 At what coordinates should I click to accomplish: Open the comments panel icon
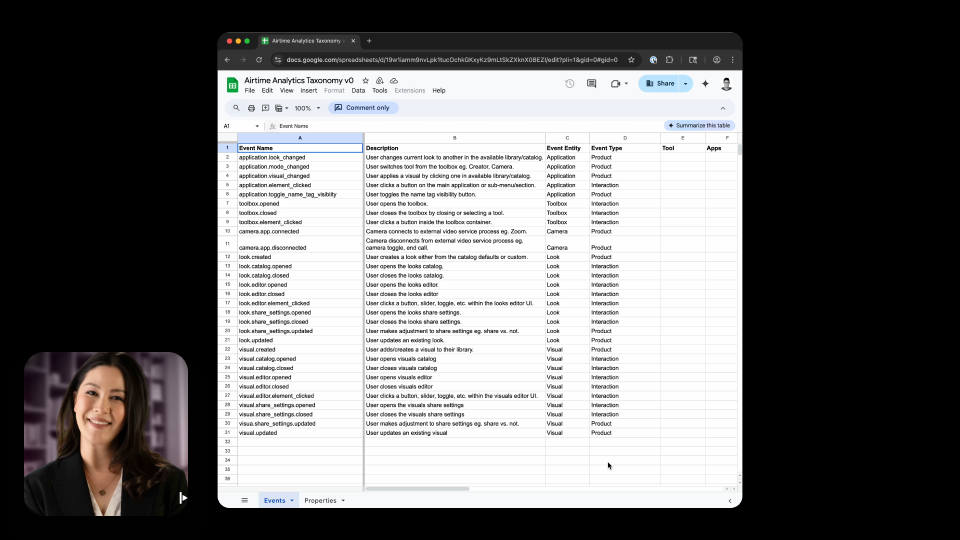tap(590, 84)
